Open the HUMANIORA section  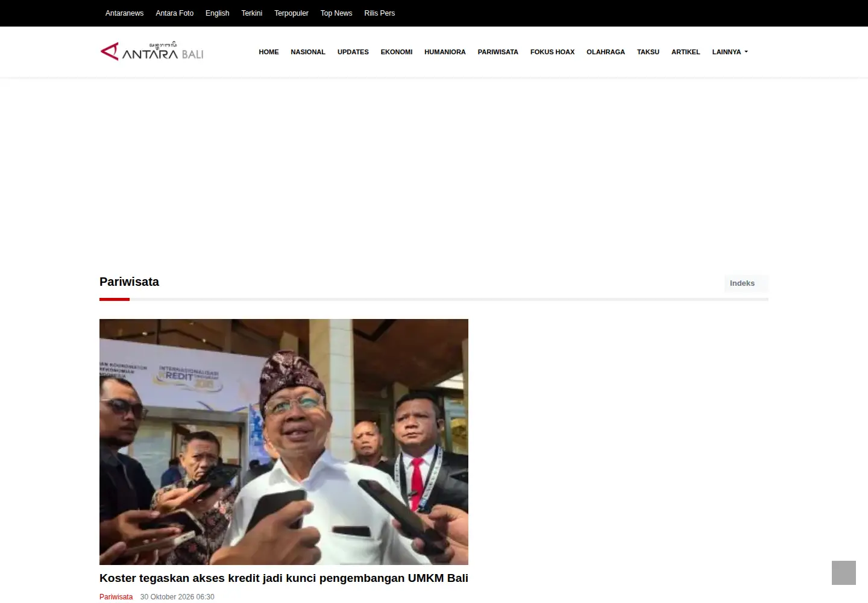[x=445, y=52]
